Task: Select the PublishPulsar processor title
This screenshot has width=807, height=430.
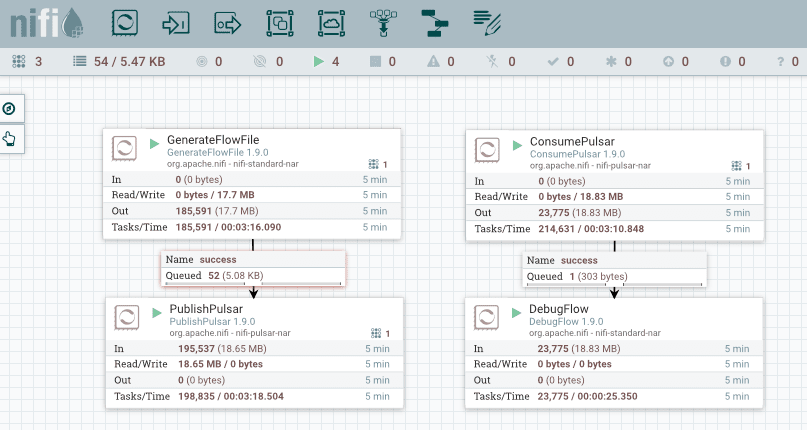Action: click(206, 308)
